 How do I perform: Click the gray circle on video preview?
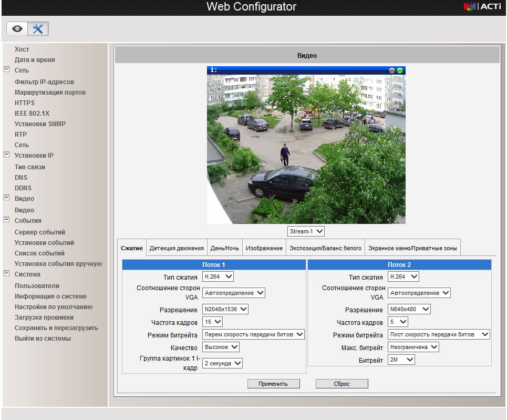(391, 70)
